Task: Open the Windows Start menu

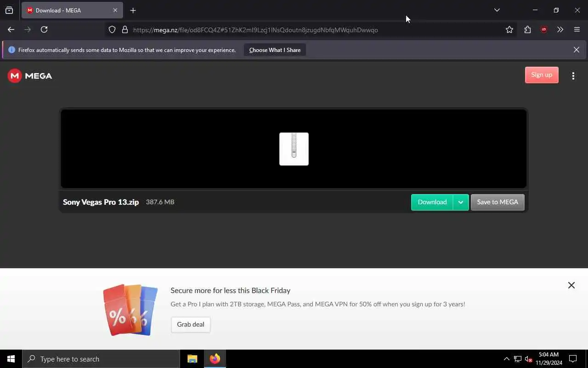Action: click(x=11, y=359)
